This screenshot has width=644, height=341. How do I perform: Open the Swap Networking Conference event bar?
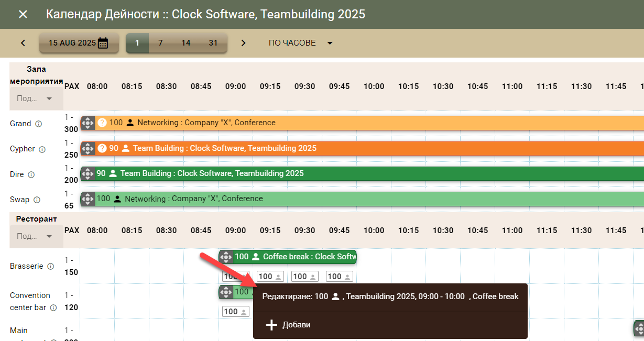tap(362, 199)
